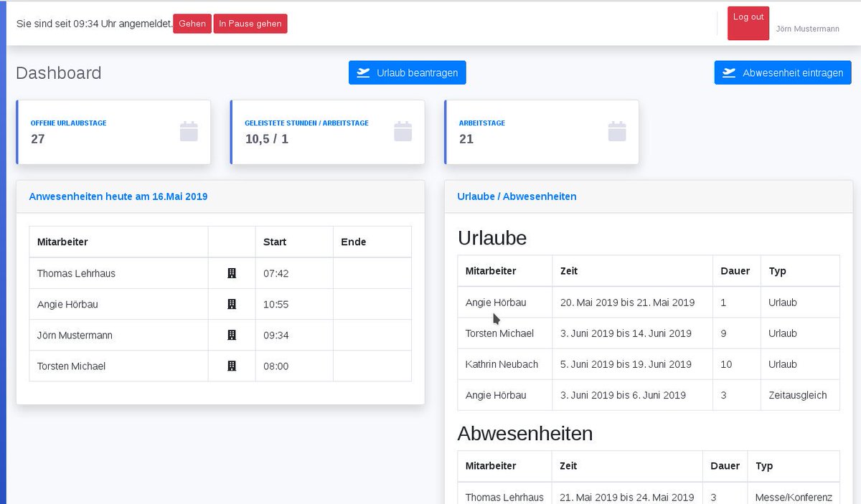Image resolution: width=861 pixels, height=504 pixels.
Task: Click the Messe/Konferenz type cell
Action: [x=794, y=497]
